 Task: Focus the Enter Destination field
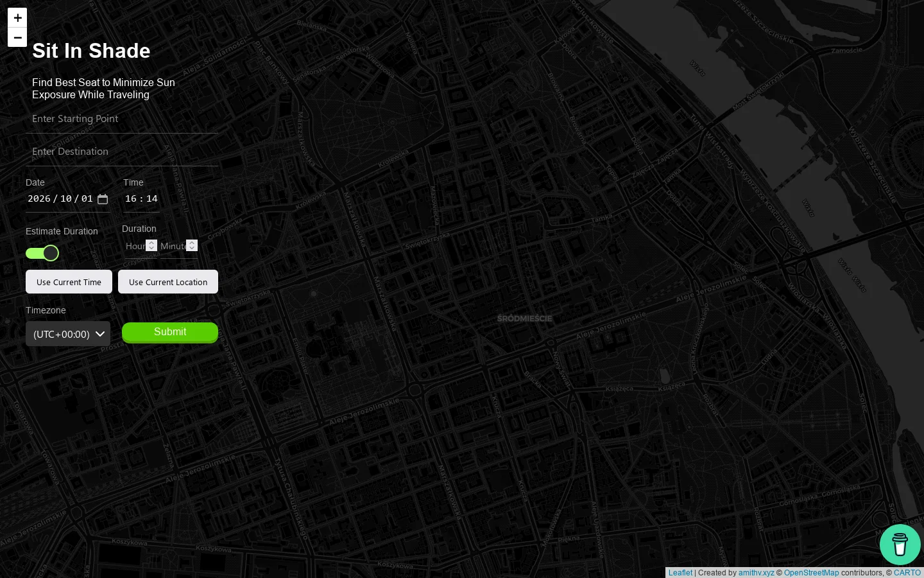click(122, 152)
